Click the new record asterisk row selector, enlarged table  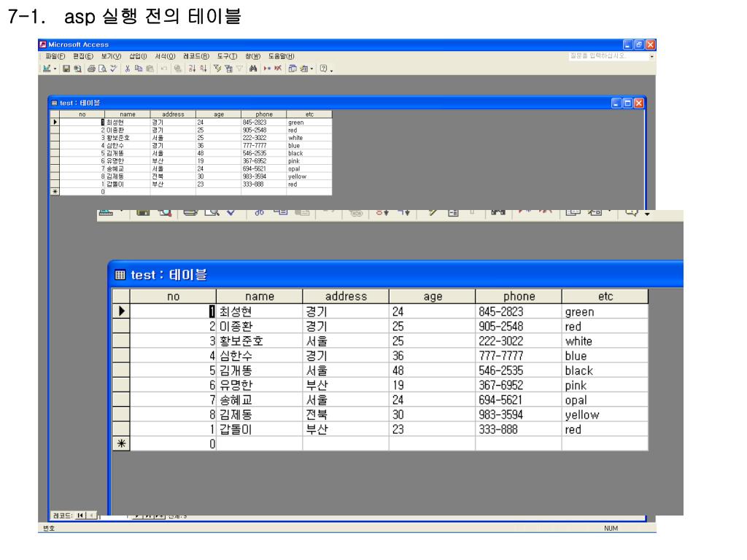pos(122,444)
